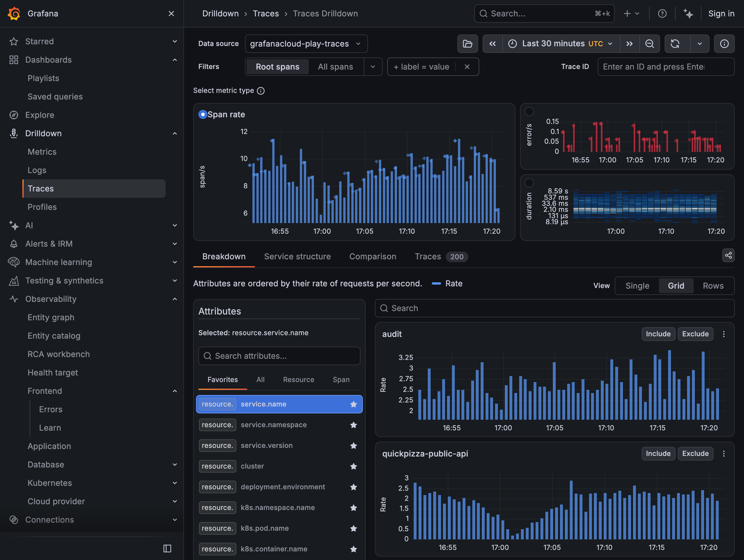Switch to the Service structure tab
Viewport: 744px width, 560px height.
coord(297,257)
